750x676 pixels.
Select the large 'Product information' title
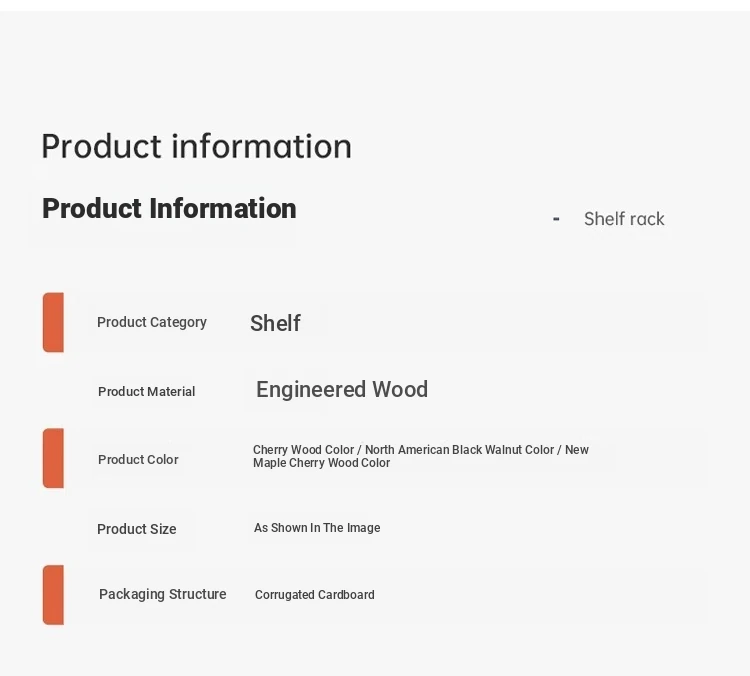(x=197, y=146)
